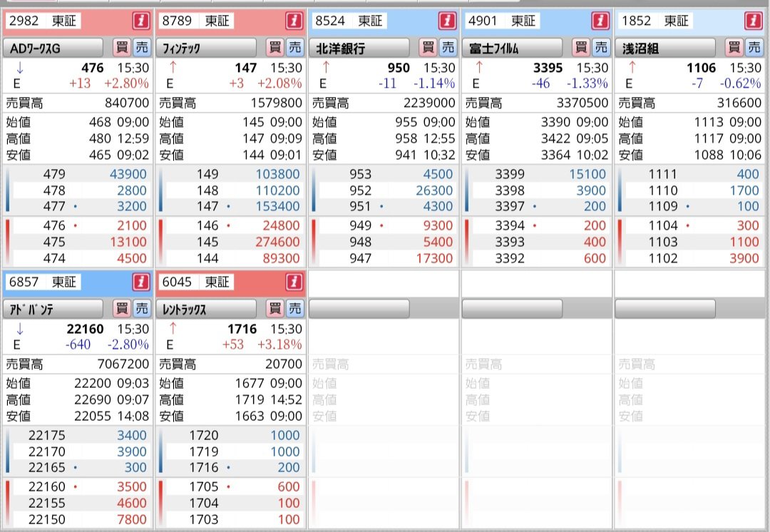Click ask price 3399 in 富士フイルム board
This screenshot has height=532, width=770.
[x=510, y=174]
